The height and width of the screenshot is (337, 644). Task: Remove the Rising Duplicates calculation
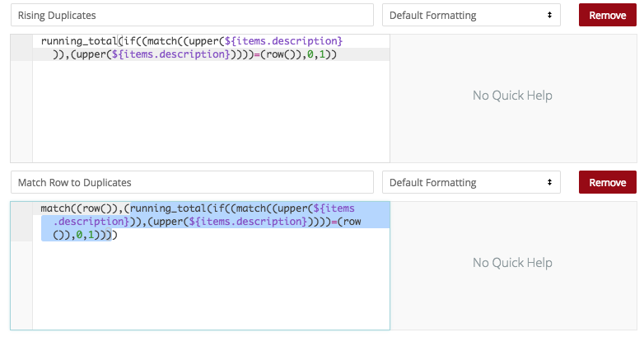point(608,15)
